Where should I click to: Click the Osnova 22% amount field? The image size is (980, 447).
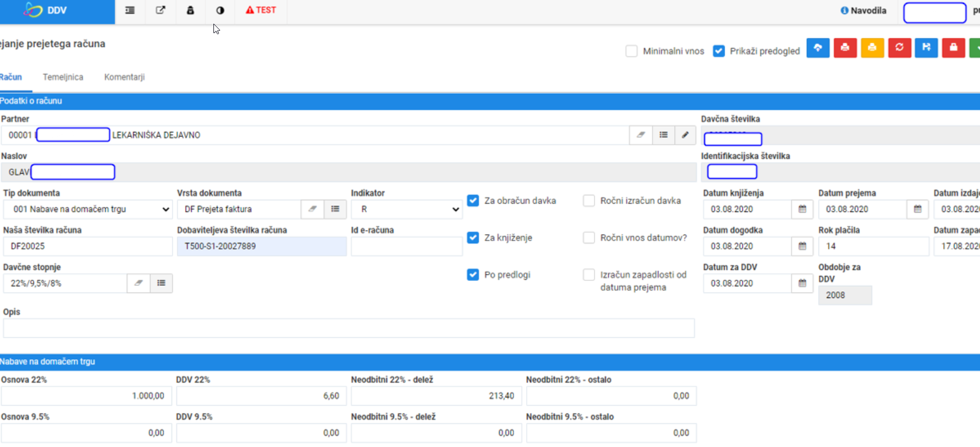[87, 396]
